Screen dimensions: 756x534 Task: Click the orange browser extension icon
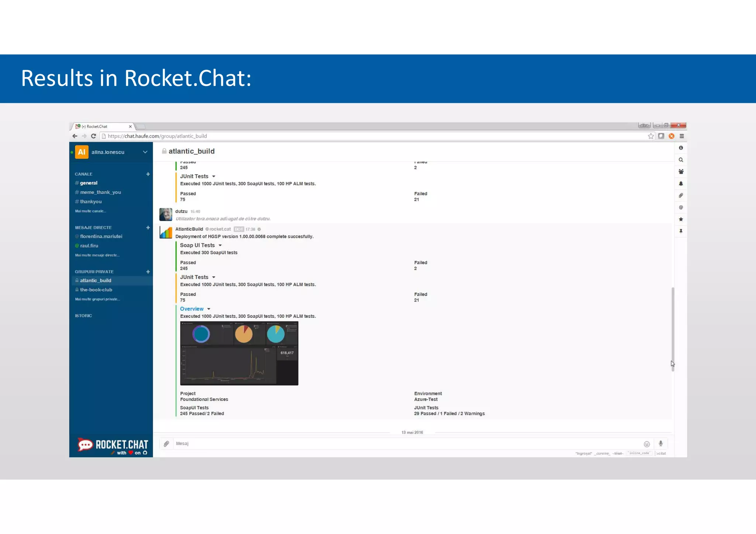[671, 136]
